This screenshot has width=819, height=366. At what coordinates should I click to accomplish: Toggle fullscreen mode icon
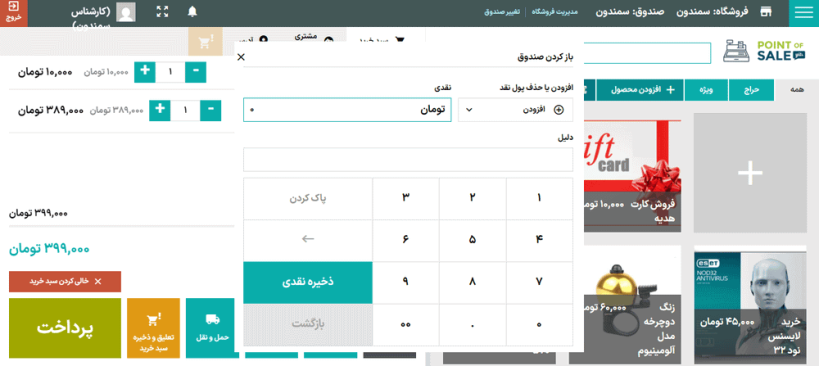point(162,12)
